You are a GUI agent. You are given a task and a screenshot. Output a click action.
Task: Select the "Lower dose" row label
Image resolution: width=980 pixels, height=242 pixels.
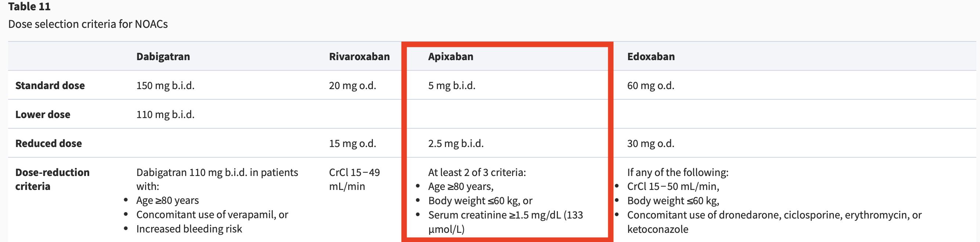[43, 114]
